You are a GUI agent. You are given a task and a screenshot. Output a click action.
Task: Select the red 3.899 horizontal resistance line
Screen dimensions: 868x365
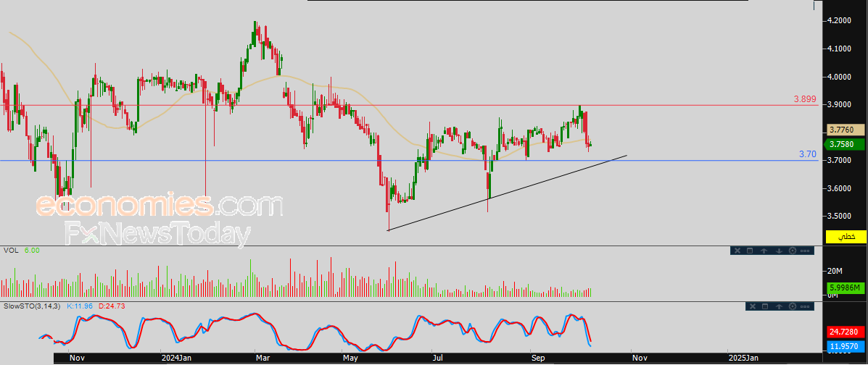click(x=410, y=104)
